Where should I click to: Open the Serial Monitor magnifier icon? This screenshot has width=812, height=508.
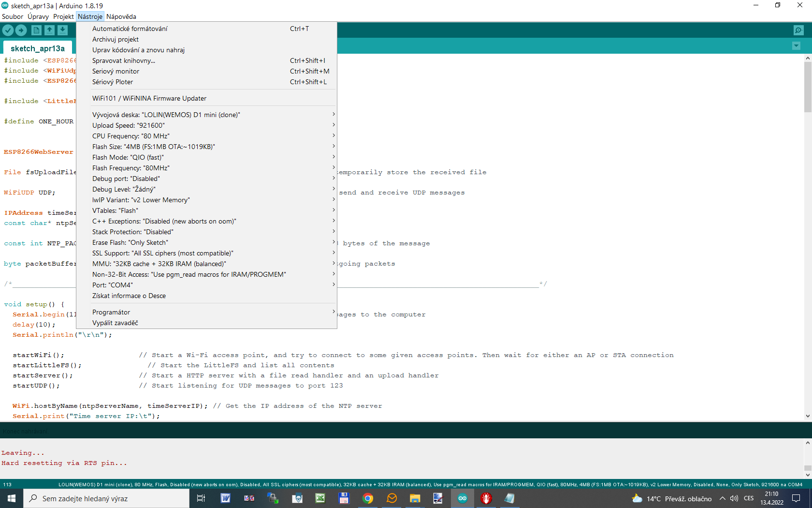[x=798, y=30]
